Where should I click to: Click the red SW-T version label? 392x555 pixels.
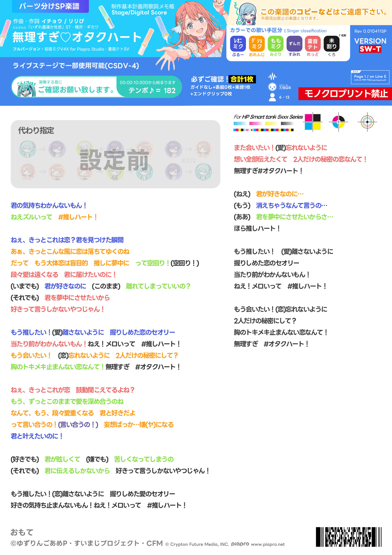click(x=370, y=49)
